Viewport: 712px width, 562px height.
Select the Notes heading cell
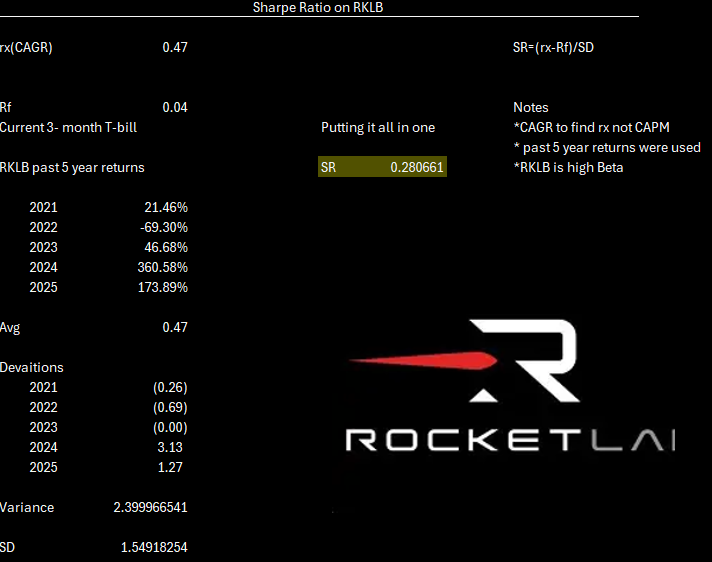coord(530,107)
